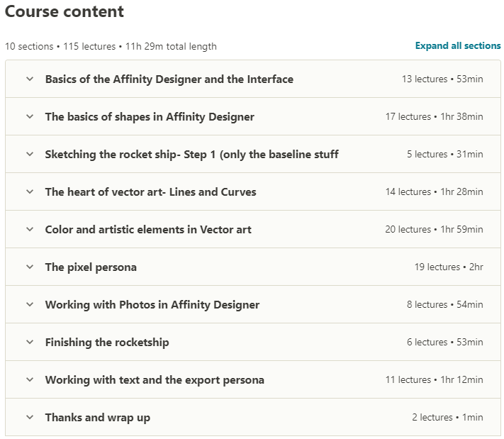Toggle chevron for heart of vector art
This screenshot has height=439, width=504.
tap(30, 191)
